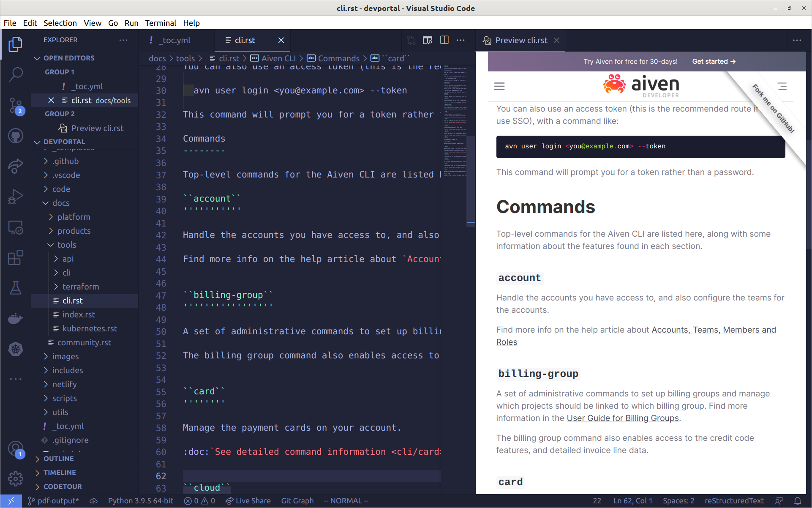Click the feedback icon in status bar

click(779, 501)
